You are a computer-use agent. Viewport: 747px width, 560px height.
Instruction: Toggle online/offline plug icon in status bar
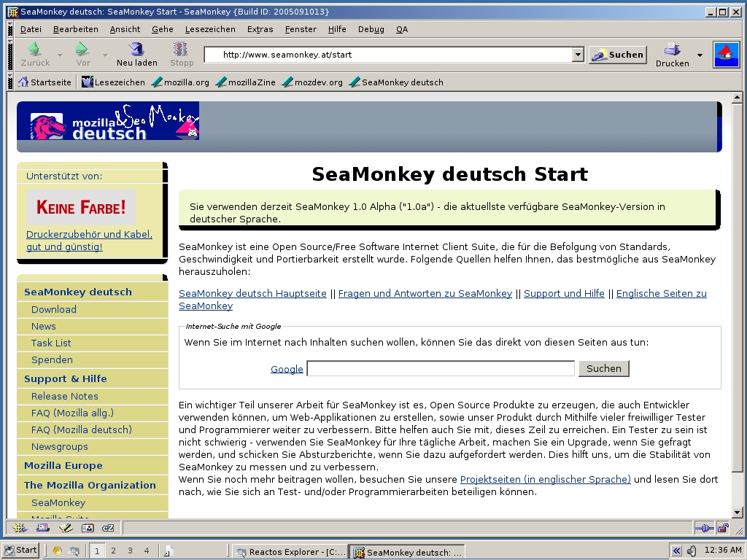tap(705, 528)
